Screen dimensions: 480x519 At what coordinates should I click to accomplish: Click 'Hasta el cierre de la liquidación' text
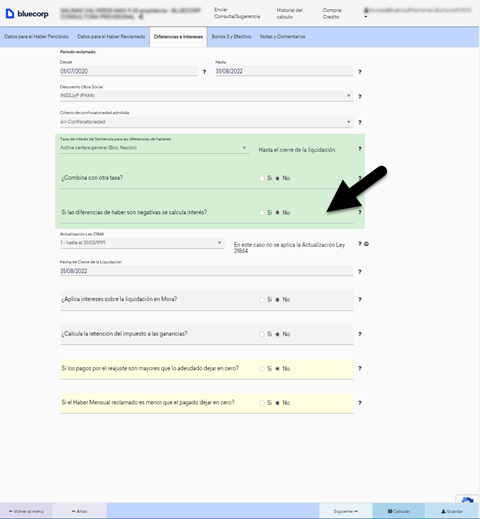[297, 150]
